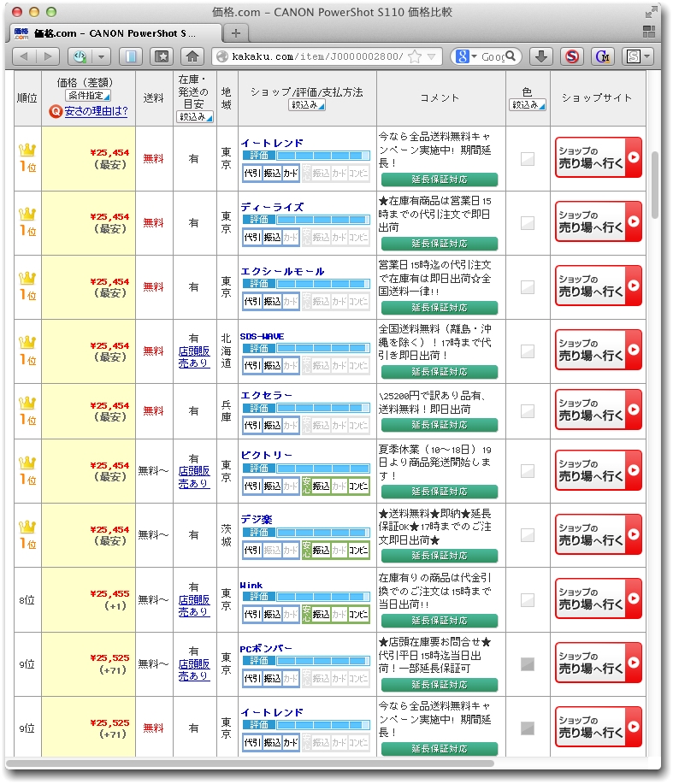
Task: Select the kakaku.com CANON PowerShot tab
Action: point(115,33)
